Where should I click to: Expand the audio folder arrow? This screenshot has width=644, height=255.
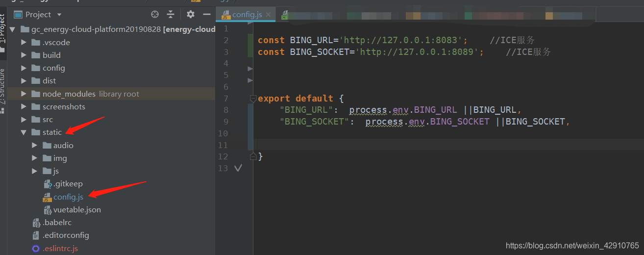[34, 145]
